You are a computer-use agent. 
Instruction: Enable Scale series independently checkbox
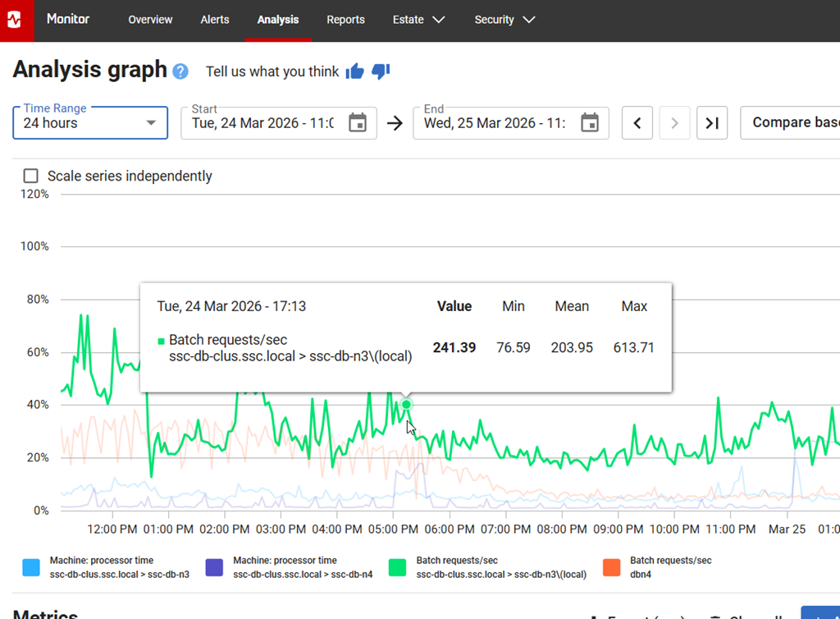[31, 176]
